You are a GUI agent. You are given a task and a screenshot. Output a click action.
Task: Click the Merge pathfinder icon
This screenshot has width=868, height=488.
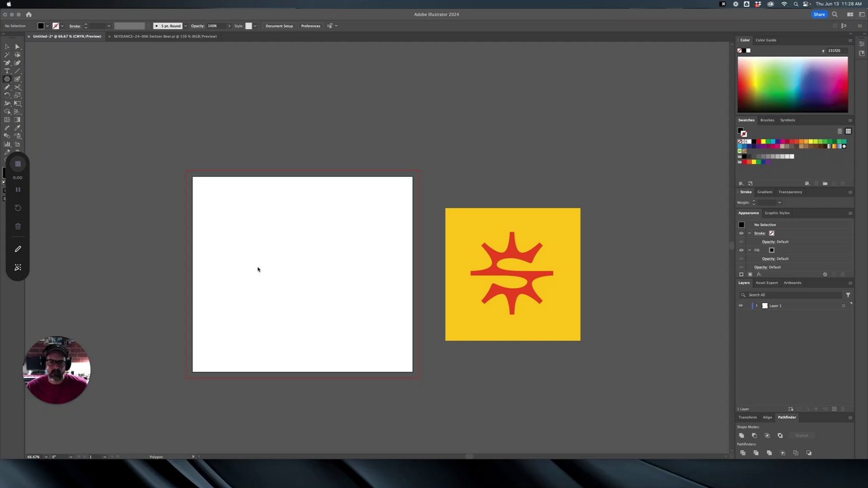tap(769, 453)
